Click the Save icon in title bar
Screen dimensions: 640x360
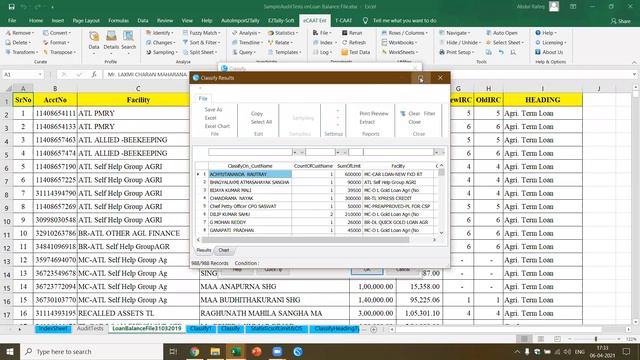pos(11,7)
